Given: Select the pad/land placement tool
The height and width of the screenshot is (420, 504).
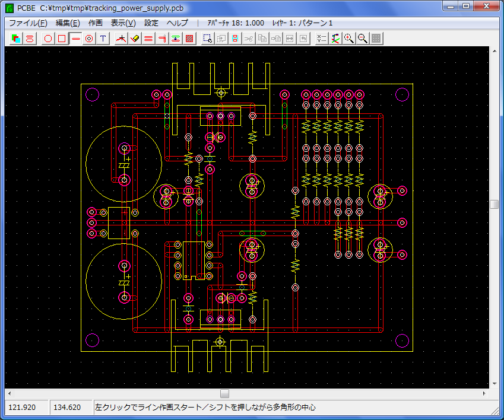Looking at the screenshot, I should (89, 39).
